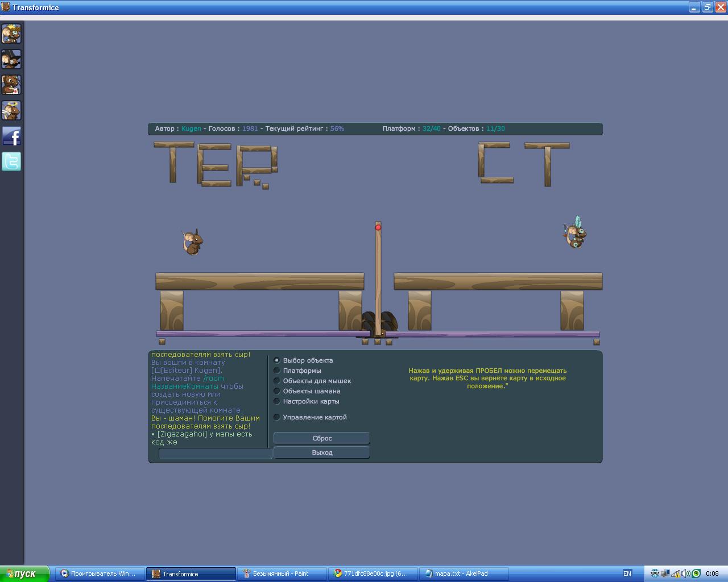Viewport: 728px width, 582px height.
Task: Open the sidebar icon with crowned mouse
Action: point(11,34)
